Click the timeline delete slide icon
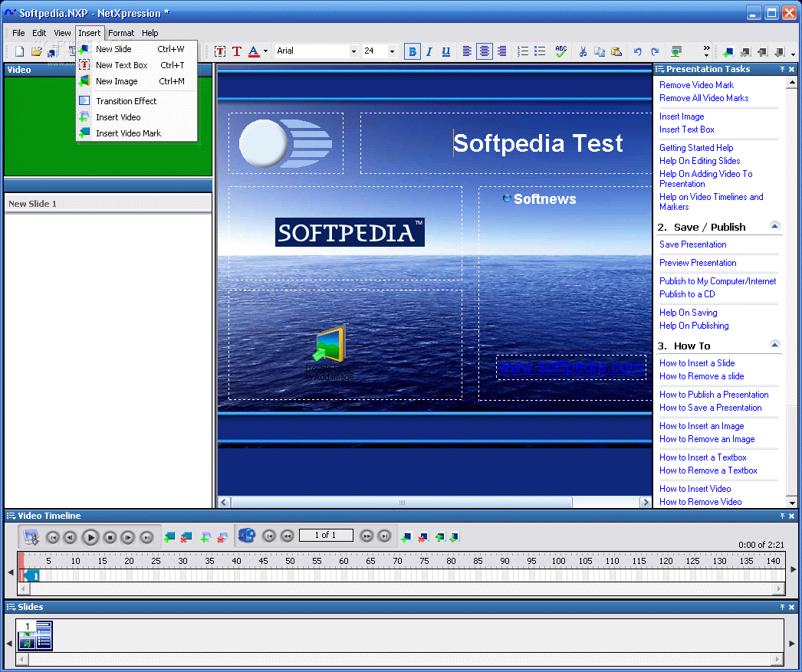 pyautogui.click(x=423, y=537)
